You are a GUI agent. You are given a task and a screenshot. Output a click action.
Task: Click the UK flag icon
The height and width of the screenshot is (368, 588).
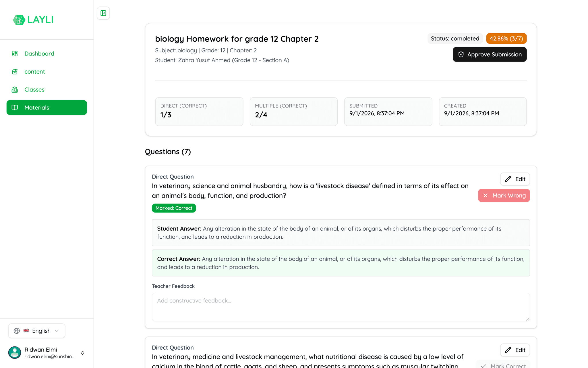pyautogui.click(x=26, y=331)
